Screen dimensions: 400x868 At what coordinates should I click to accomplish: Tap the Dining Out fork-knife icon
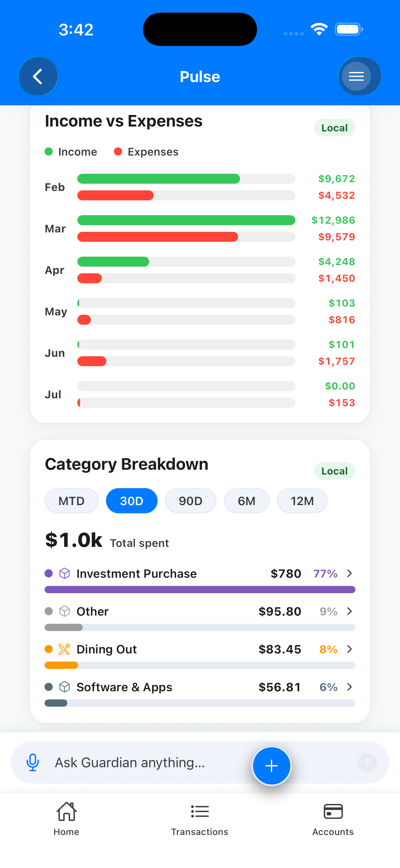[x=65, y=649]
